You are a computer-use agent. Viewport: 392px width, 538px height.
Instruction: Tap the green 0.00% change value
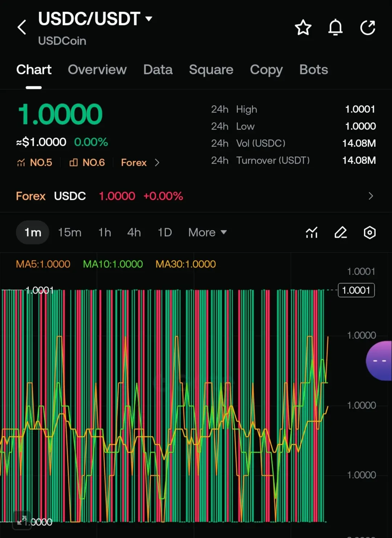[x=91, y=142]
